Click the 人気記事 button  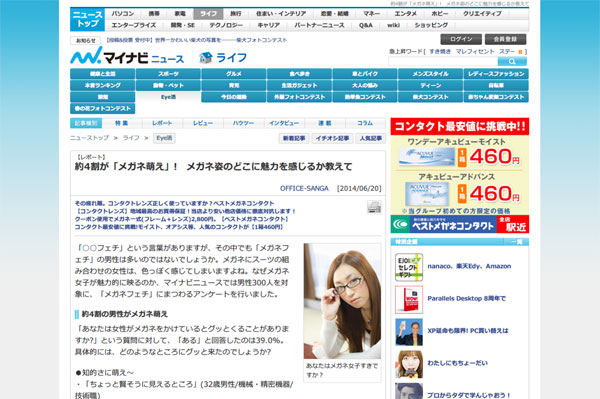click(x=370, y=138)
